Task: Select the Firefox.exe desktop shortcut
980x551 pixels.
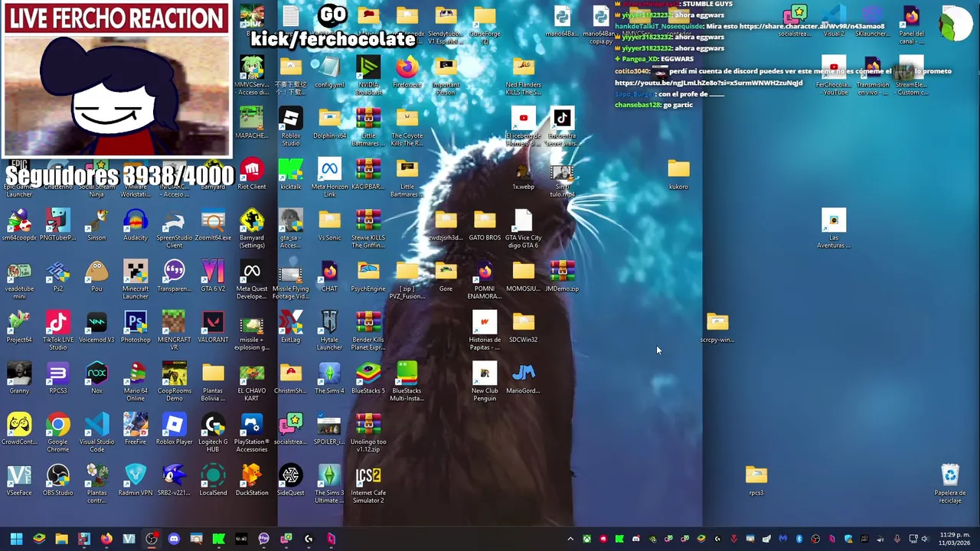Action: 407,72
